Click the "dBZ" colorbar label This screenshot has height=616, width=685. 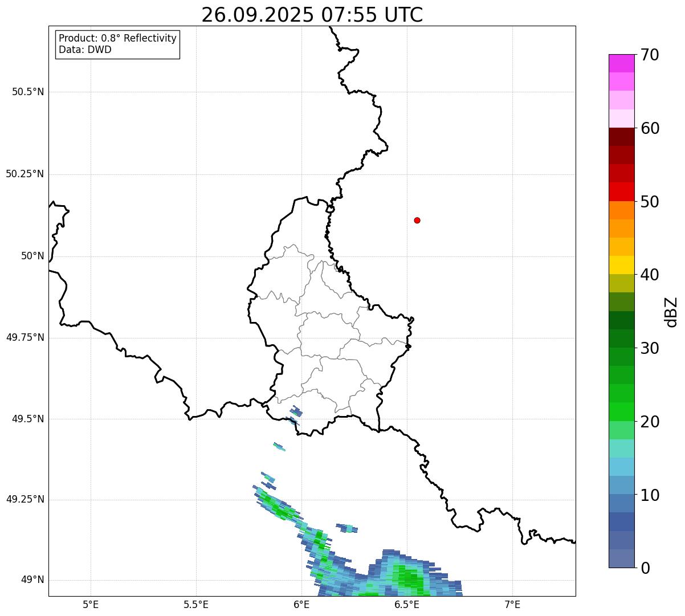(x=671, y=311)
